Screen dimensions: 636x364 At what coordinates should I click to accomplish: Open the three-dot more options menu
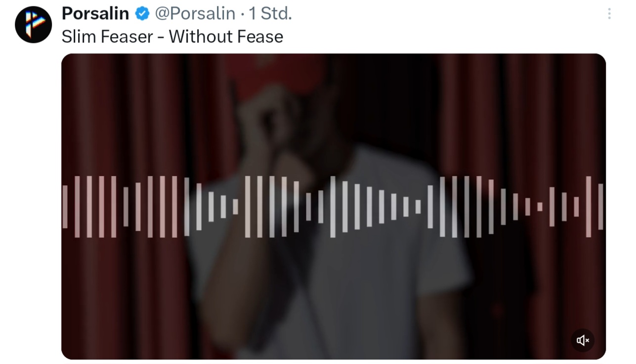coord(609,14)
